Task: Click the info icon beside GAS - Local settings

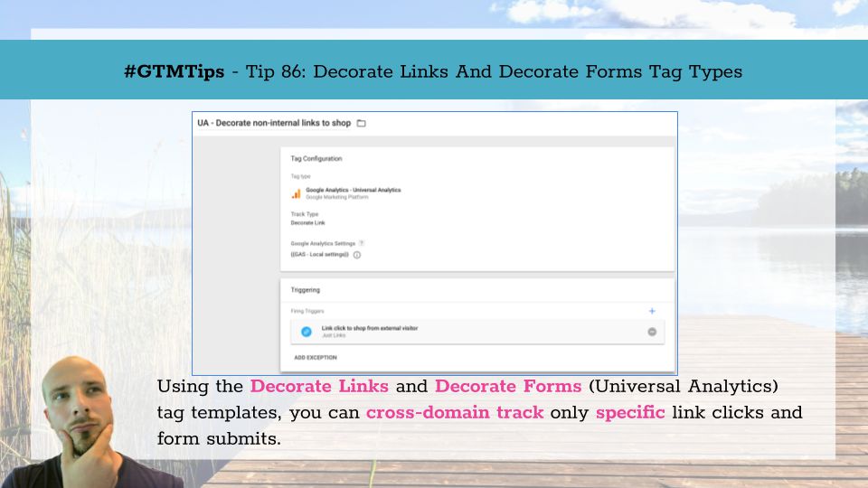Action: (x=357, y=255)
